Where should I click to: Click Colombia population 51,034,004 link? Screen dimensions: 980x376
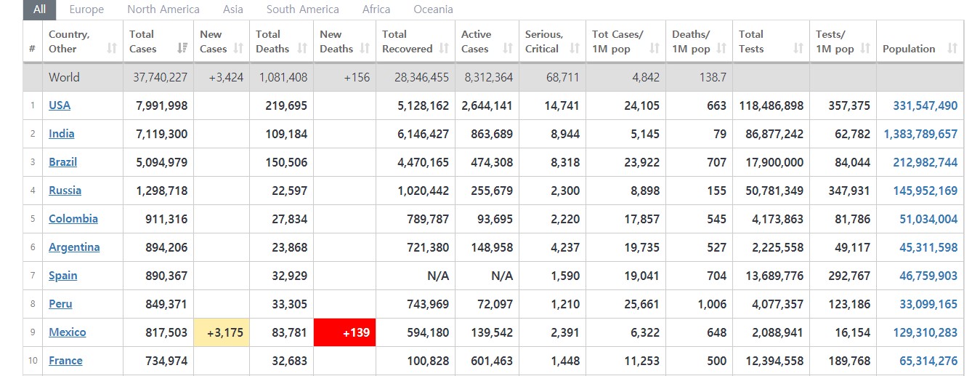click(928, 219)
